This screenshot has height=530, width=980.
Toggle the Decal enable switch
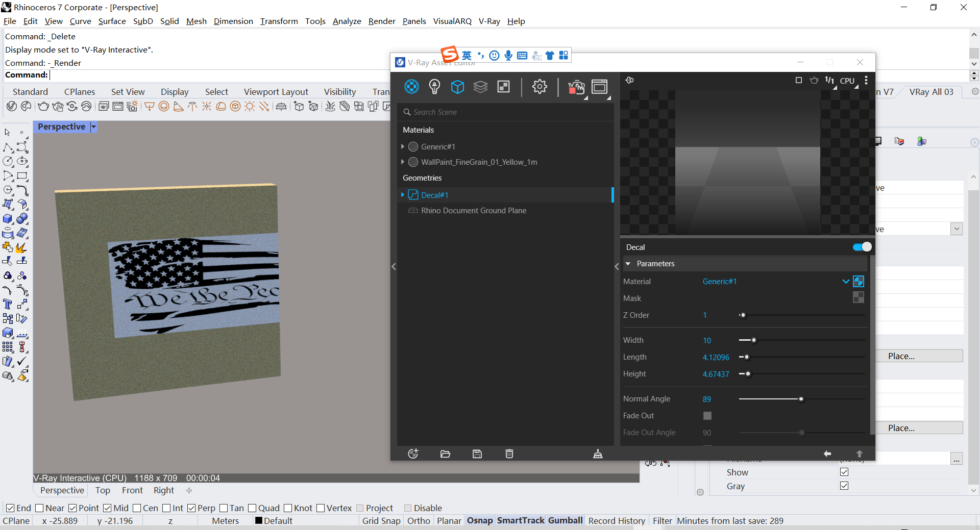tap(862, 247)
